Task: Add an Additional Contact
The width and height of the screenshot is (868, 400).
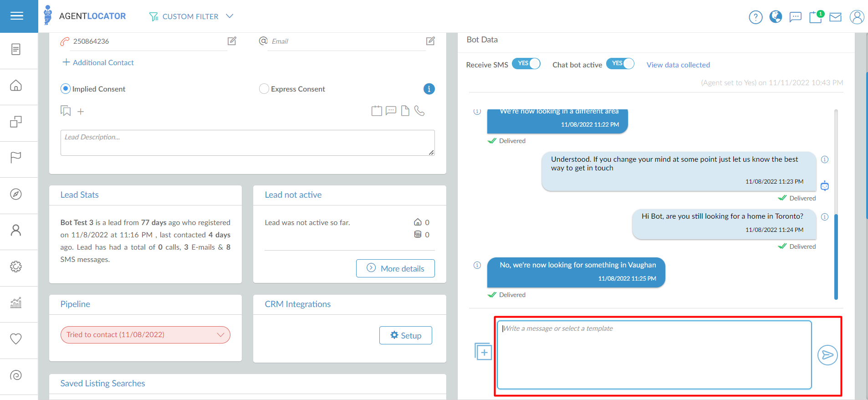Action: point(98,62)
